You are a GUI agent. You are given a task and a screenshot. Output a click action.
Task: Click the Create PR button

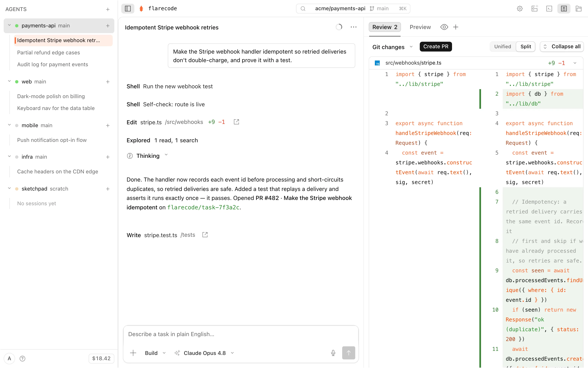pyautogui.click(x=436, y=46)
